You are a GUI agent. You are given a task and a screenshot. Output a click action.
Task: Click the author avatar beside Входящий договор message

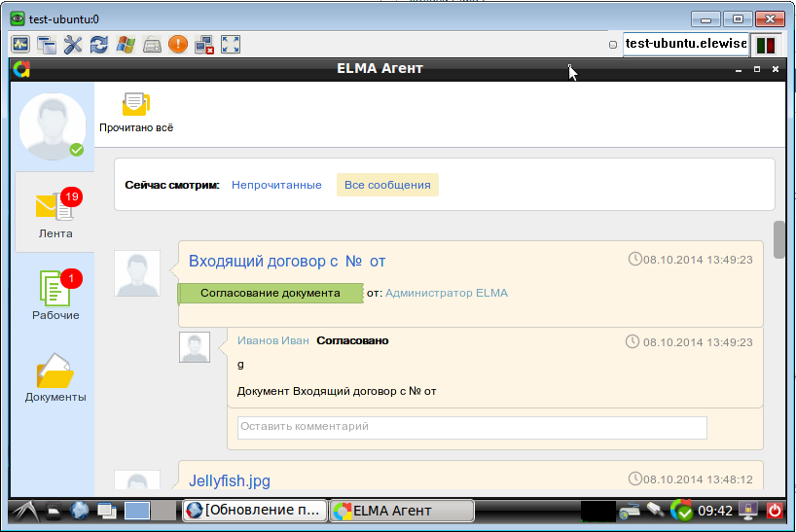[x=137, y=273]
